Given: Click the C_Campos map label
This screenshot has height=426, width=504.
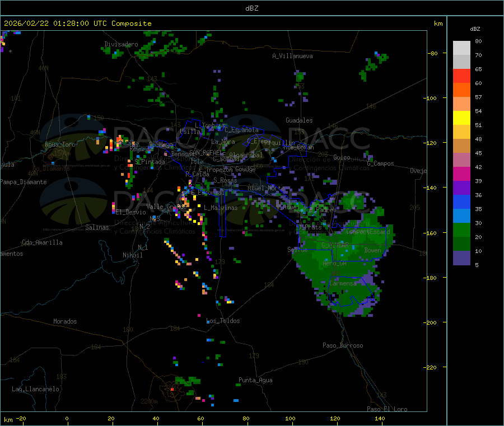Looking at the screenshot, I should (x=381, y=163).
